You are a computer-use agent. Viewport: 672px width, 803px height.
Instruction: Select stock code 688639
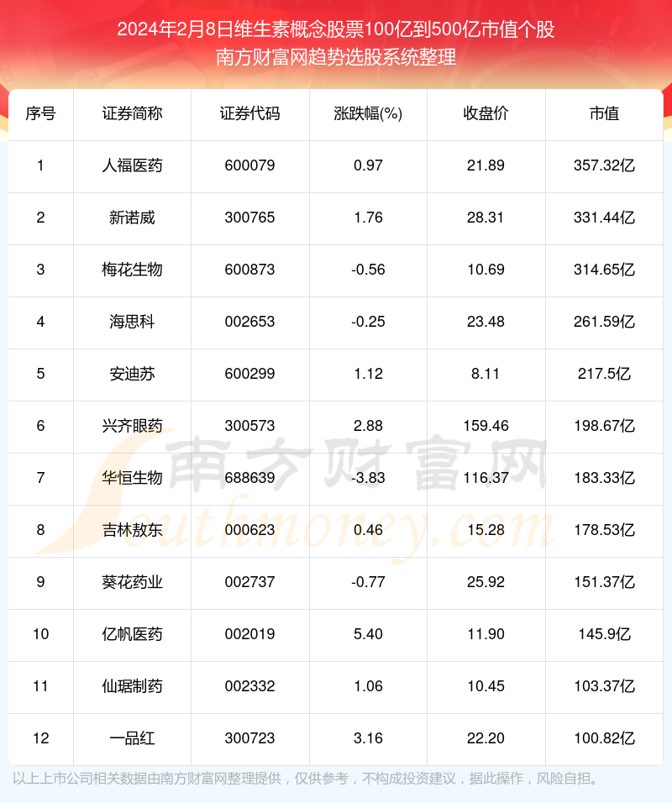click(x=250, y=478)
